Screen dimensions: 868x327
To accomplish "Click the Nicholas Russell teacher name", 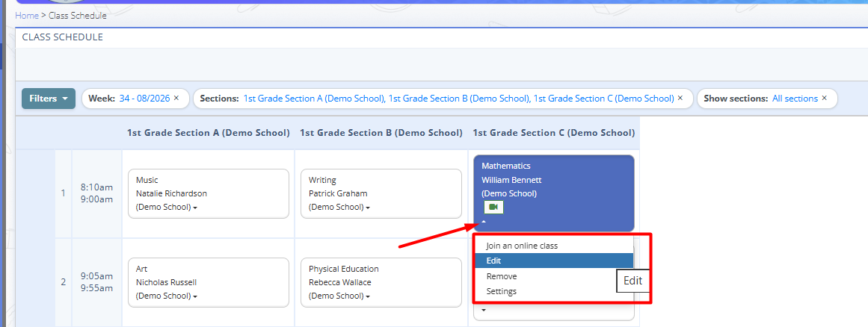I will (x=166, y=282).
